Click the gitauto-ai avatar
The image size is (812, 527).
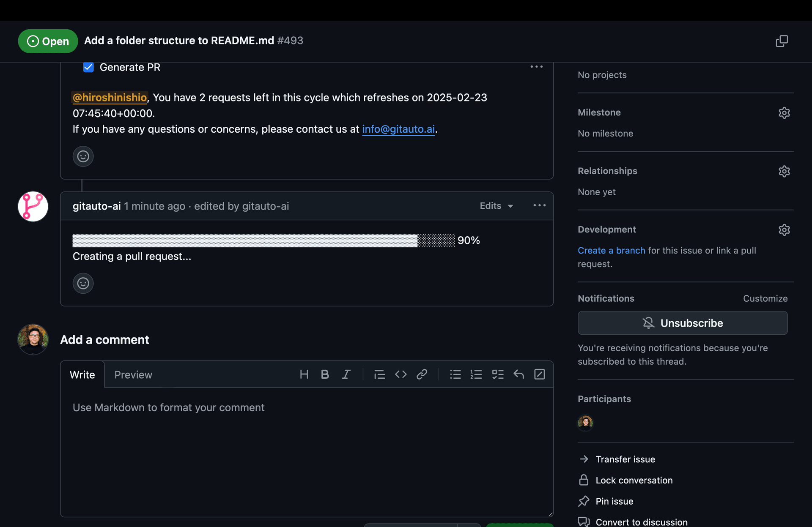coord(33,207)
